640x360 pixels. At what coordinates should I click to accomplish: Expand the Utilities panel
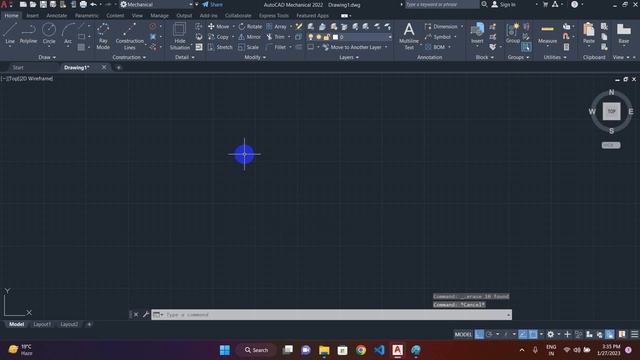click(555, 58)
